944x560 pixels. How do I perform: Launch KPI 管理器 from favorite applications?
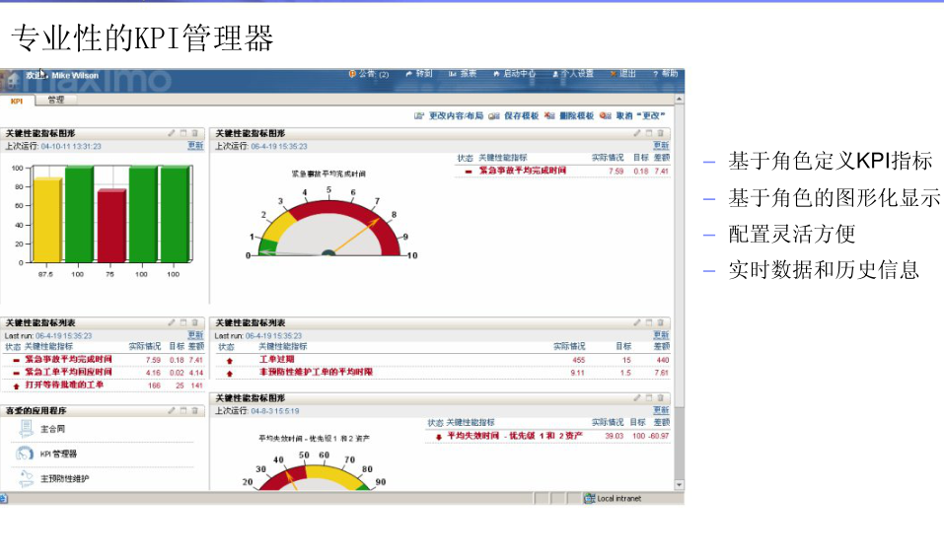tap(58, 455)
